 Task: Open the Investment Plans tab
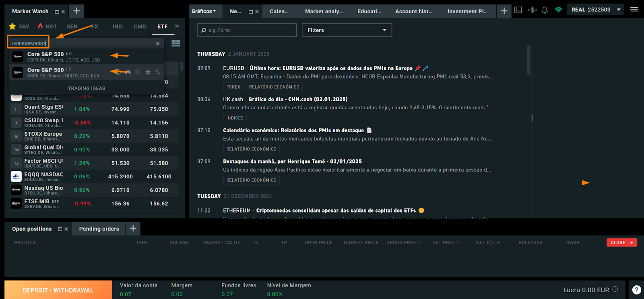tap(467, 11)
